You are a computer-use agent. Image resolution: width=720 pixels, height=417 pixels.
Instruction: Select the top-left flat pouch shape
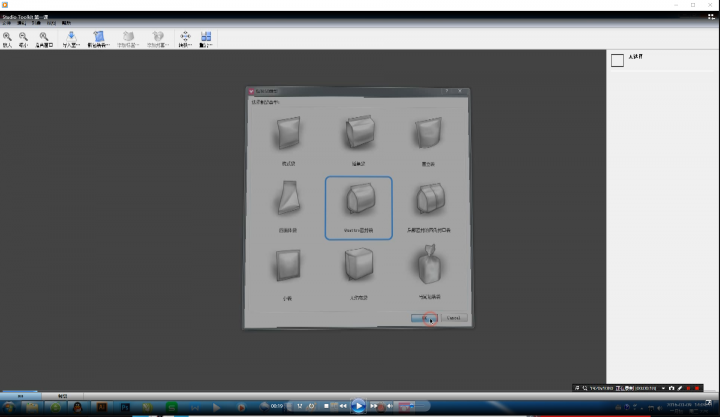291,133
